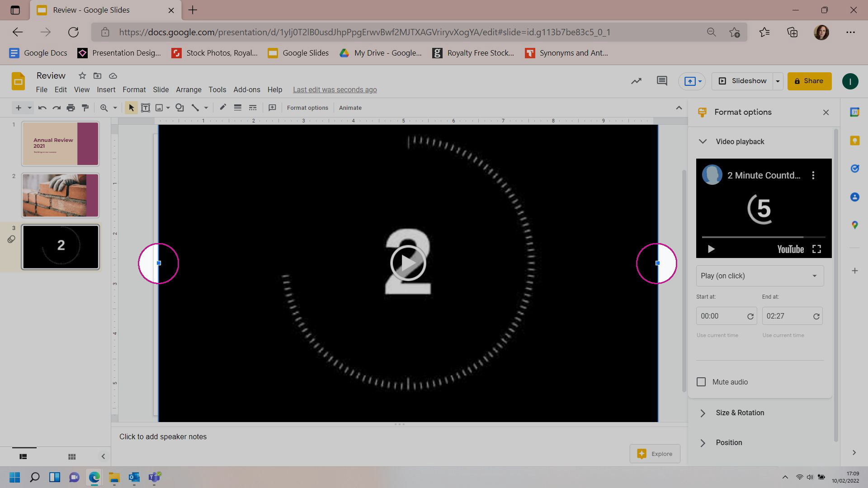Image resolution: width=868 pixels, height=488 pixels.
Task: Click play button in video preview panel
Action: click(711, 249)
